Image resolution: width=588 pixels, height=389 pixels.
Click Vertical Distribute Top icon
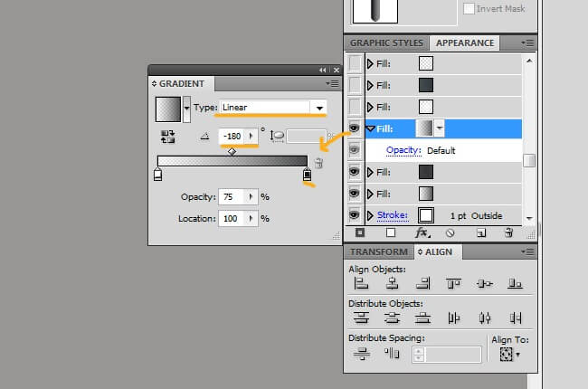pos(362,318)
